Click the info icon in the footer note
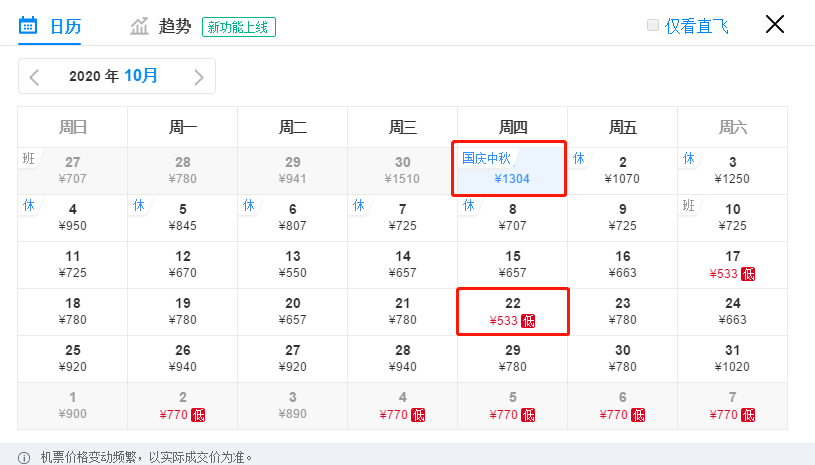Screen dimensions: 815x465 pyautogui.click(x=23, y=457)
